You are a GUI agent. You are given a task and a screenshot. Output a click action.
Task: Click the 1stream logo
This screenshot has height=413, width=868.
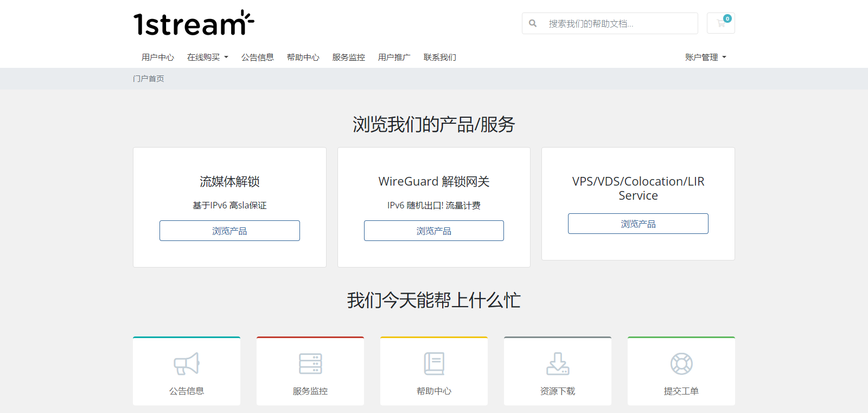(x=194, y=23)
